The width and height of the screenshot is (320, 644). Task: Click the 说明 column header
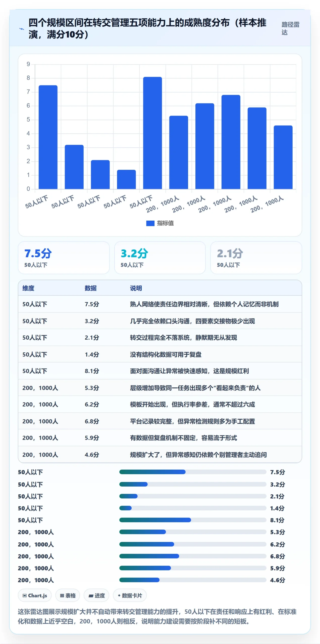pyautogui.click(x=136, y=288)
